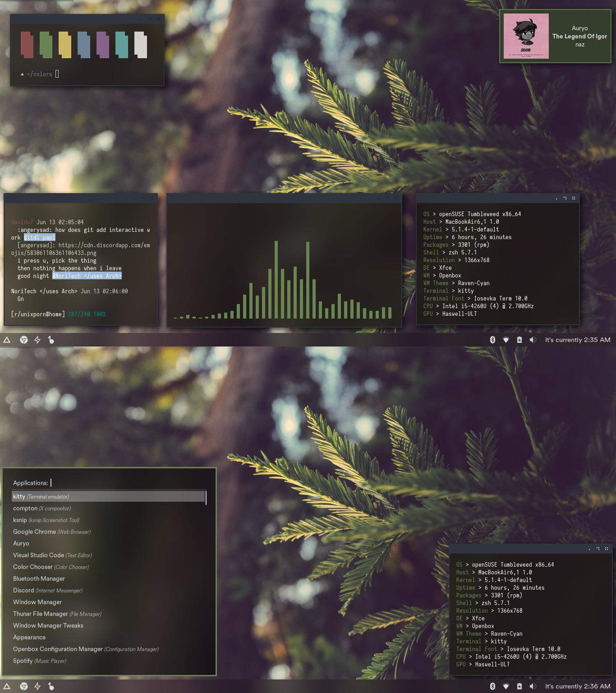Collapse the ~/colors path expander arrow
Screen dimensions: 616x693
[22, 74]
